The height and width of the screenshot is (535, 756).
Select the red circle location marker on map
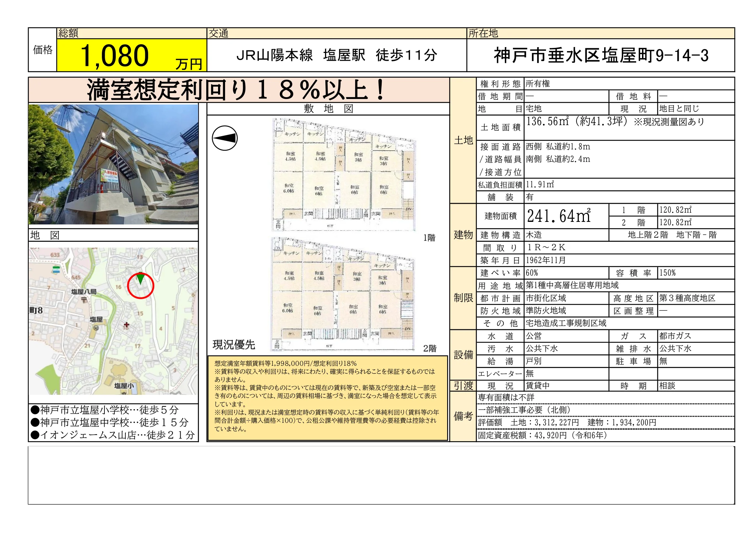[x=141, y=285]
